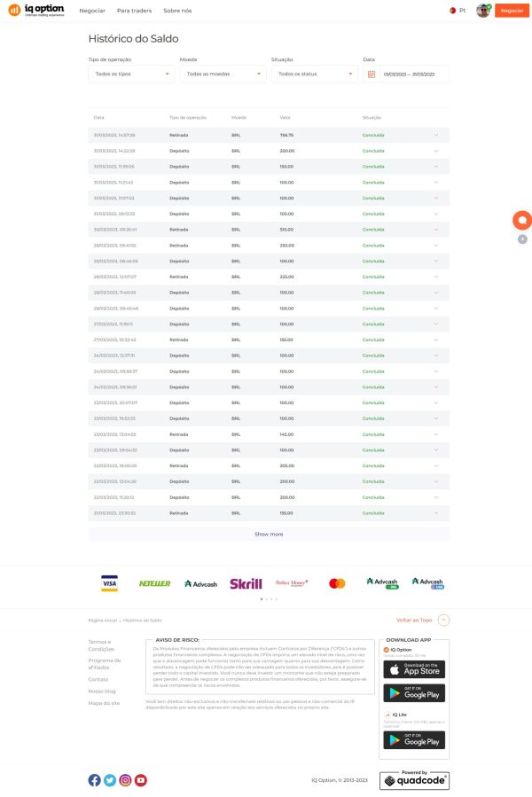
Task: Click Show more to load transactions
Action: pos(269,535)
